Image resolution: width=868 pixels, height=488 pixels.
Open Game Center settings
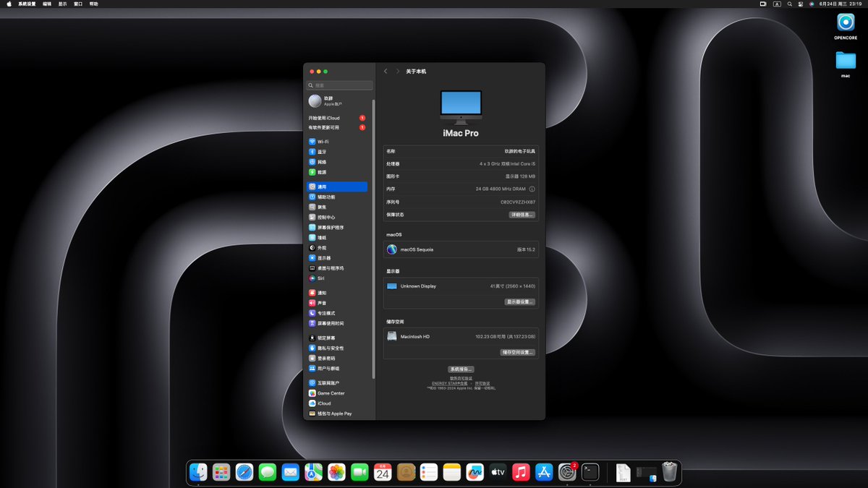point(337,393)
